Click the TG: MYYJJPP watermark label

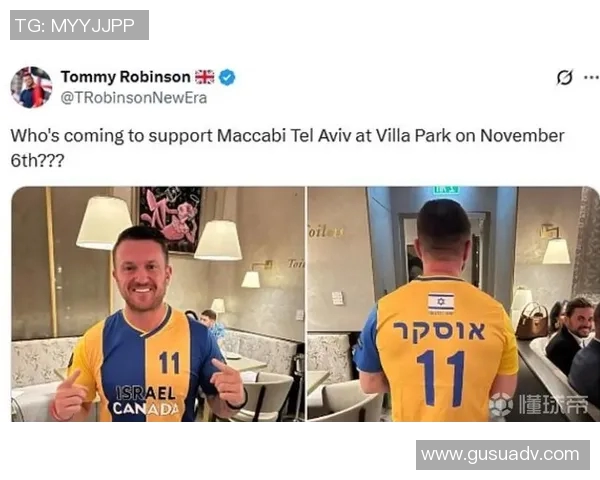(79, 25)
